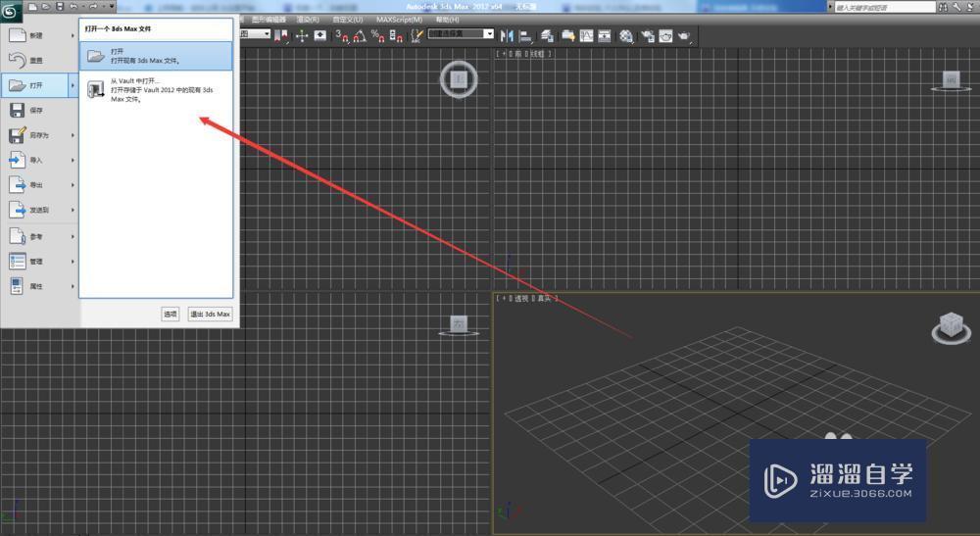
Task: Toggle Keyboard Shortcut Override icon
Action: 320,35
